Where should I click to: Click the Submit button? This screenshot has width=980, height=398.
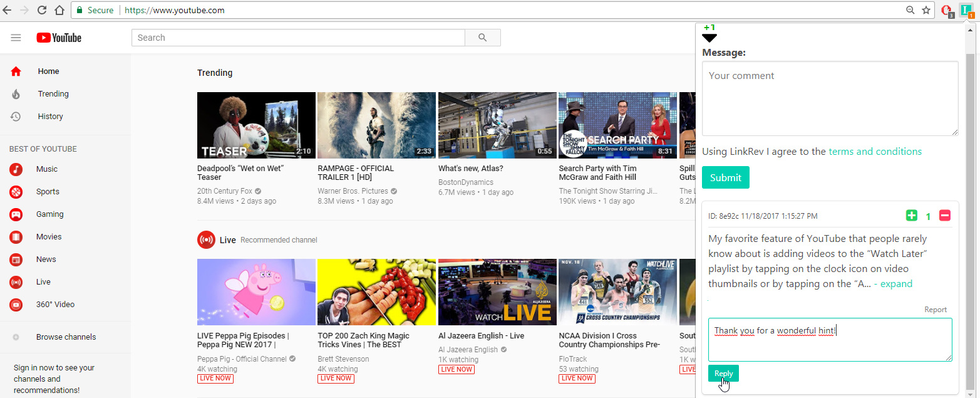[725, 177]
